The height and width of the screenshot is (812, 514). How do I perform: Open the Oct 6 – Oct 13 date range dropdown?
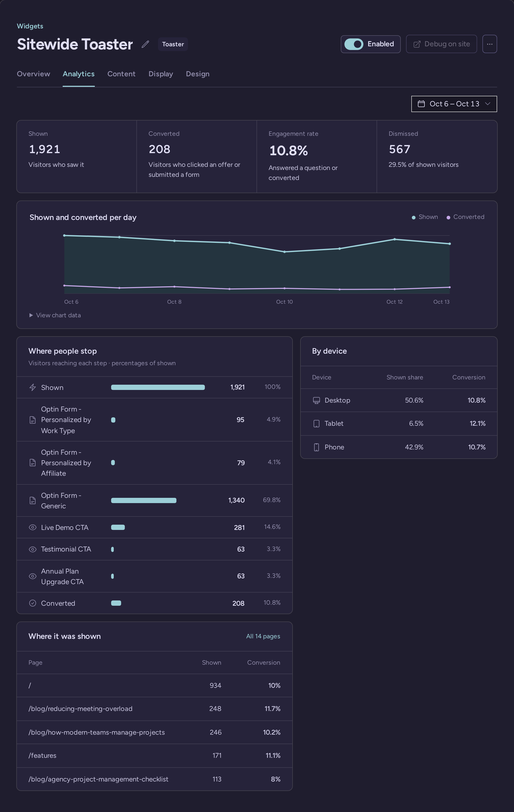point(454,104)
